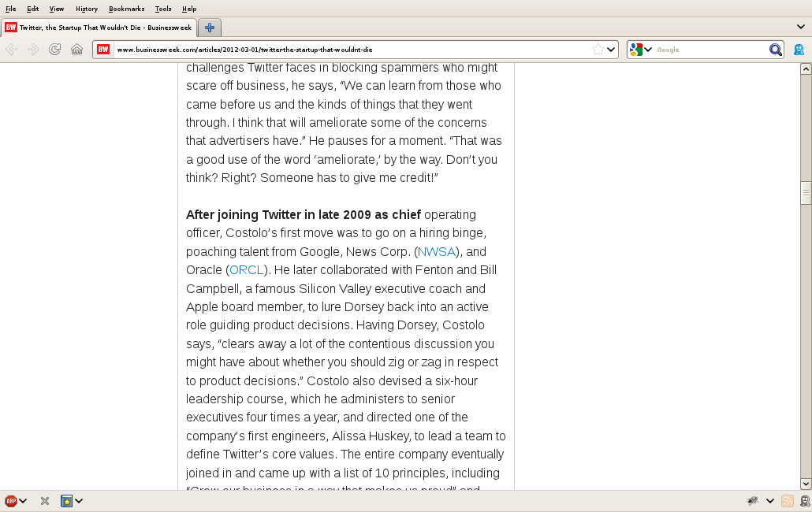
Task: Expand the Adblock Plus dropdown arrow
Action: click(x=24, y=501)
